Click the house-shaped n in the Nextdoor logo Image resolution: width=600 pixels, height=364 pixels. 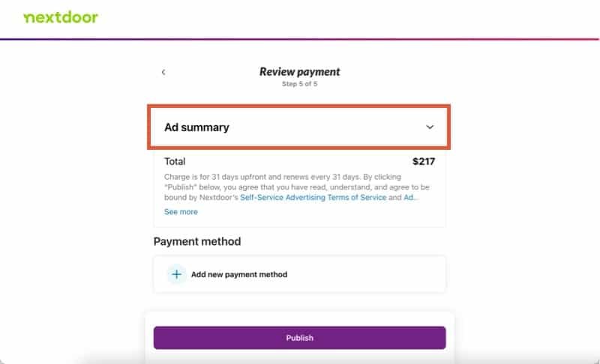29,18
